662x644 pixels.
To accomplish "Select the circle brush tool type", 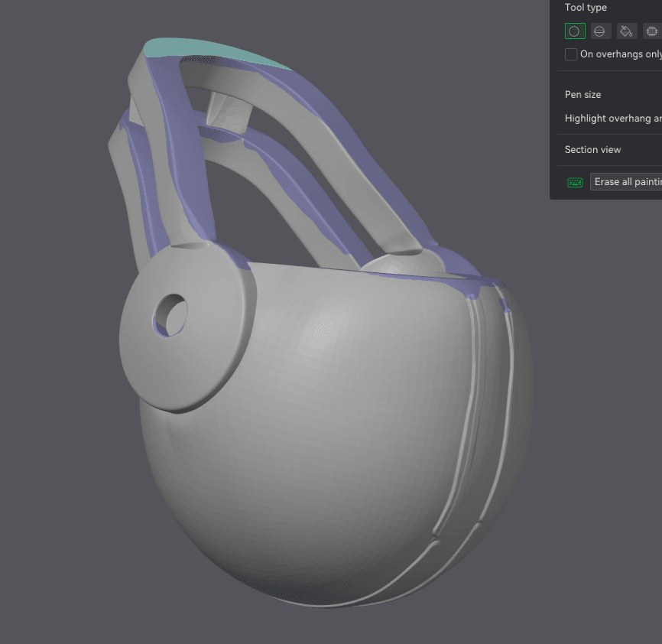I will [575, 31].
